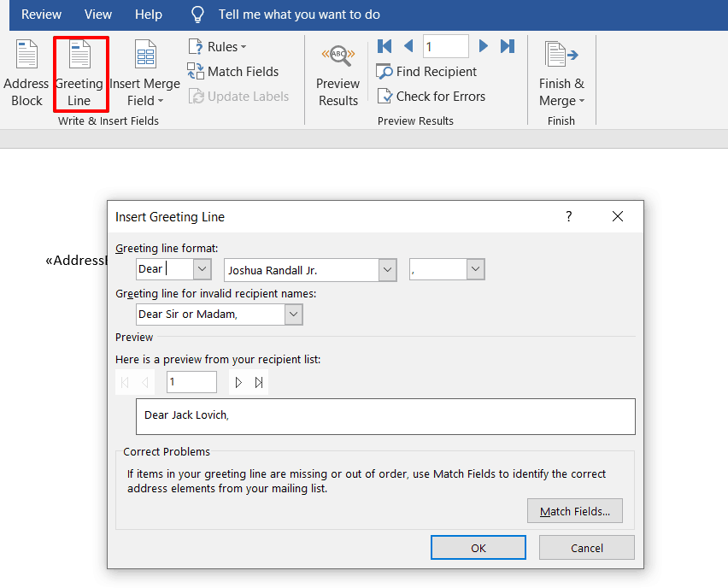Confirm greeting line with OK
The height and width of the screenshot is (588, 728).
coord(478,547)
